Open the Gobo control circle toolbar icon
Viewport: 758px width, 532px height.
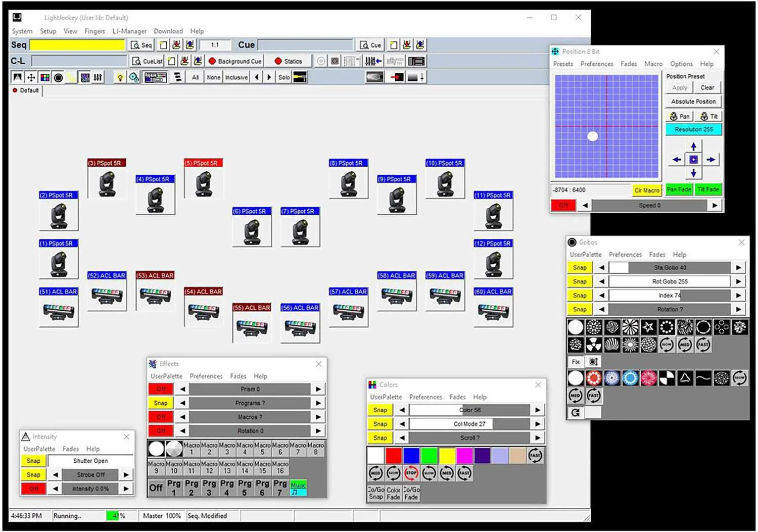coord(58,77)
